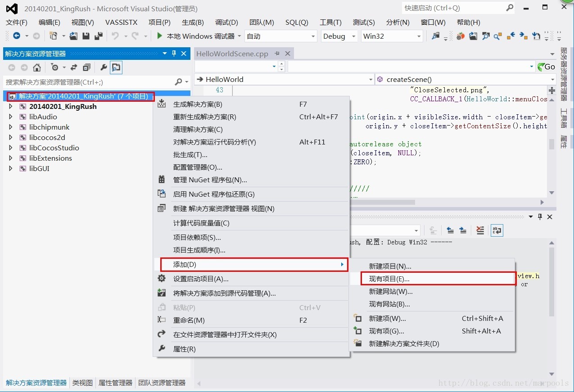
Task: Switch to the 团队资源管理器 bottom tab
Action: tap(162, 383)
